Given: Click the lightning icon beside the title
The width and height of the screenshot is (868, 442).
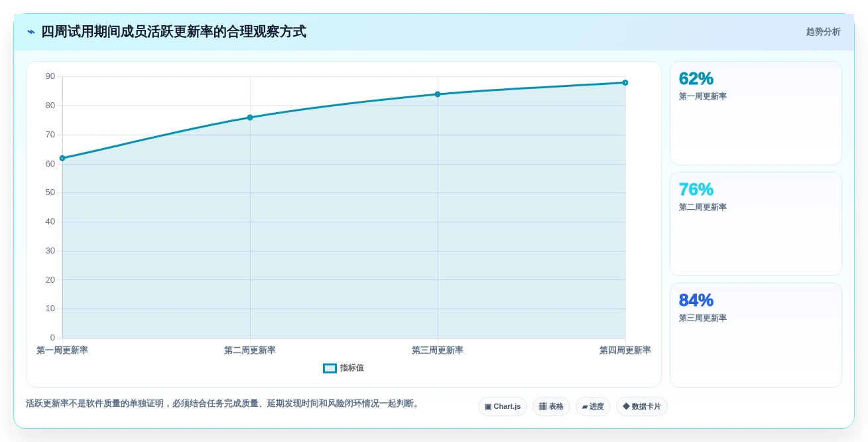Looking at the screenshot, I should coord(31,32).
